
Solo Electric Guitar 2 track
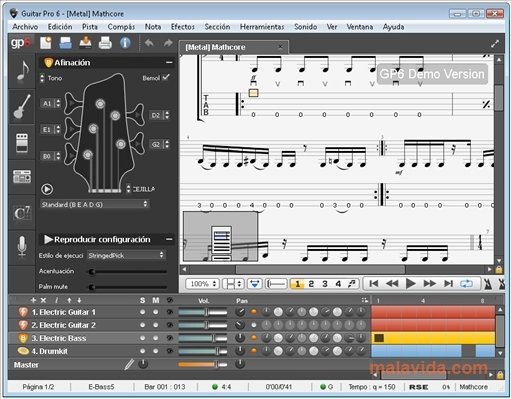pyautogui.click(x=143, y=325)
